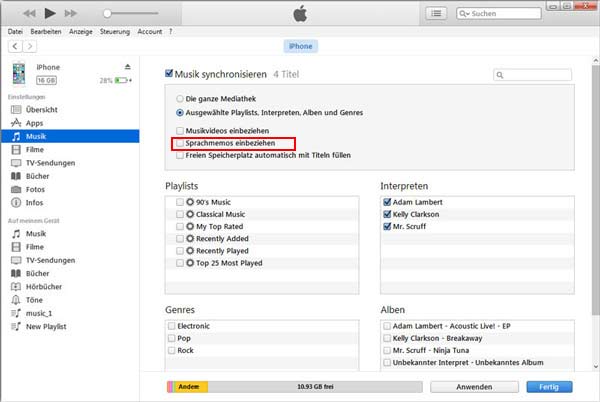600x402 pixels.
Task: Open Filme under Einstellungen
Action: 70,150
